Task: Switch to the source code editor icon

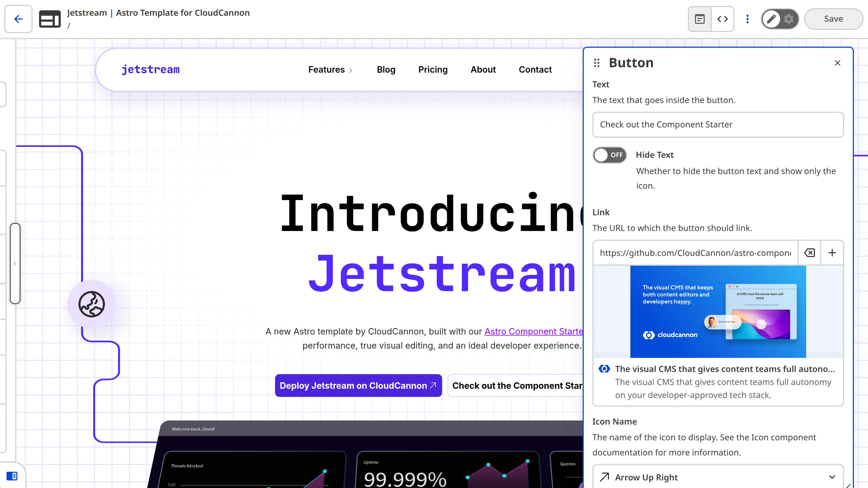Action: pos(722,19)
